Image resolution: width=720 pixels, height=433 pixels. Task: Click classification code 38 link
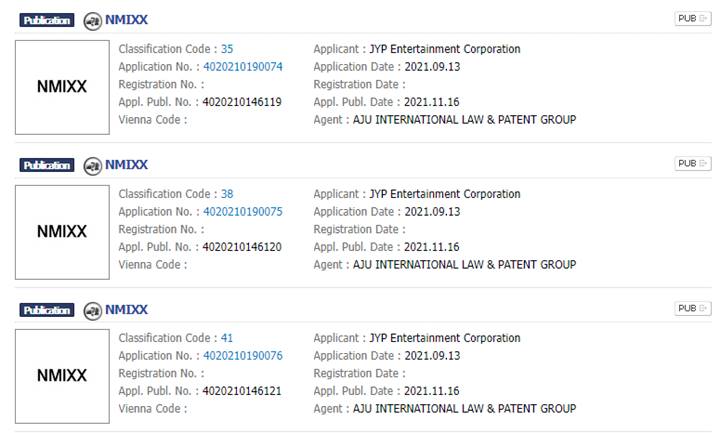[227, 194]
